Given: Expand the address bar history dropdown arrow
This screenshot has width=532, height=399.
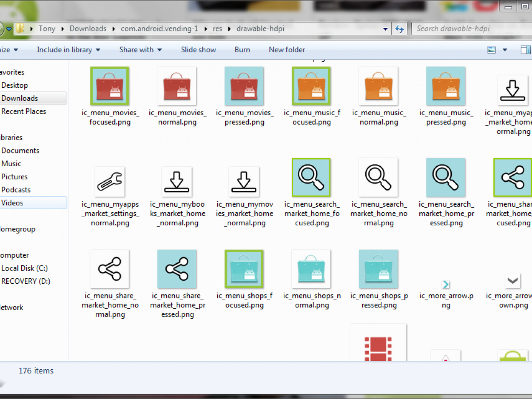Looking at the screenshot, I should tap(386, 29).
